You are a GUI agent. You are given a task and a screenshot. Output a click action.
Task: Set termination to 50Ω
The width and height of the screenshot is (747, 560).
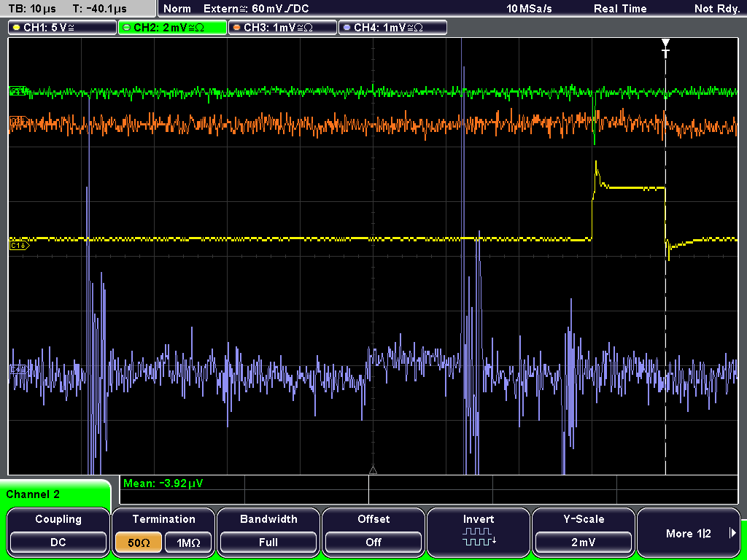coord(139,542)
